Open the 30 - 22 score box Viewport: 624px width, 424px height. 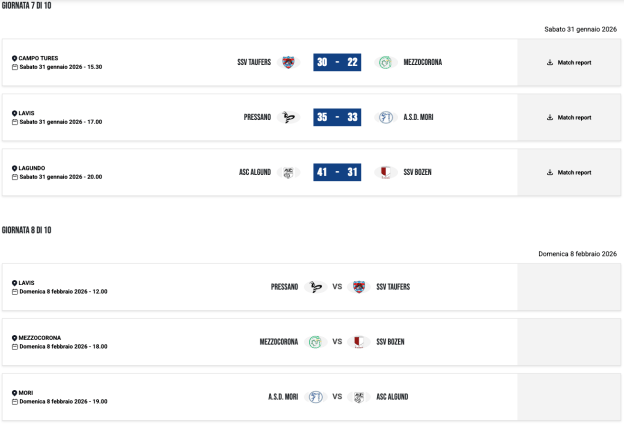pos(337,62)
